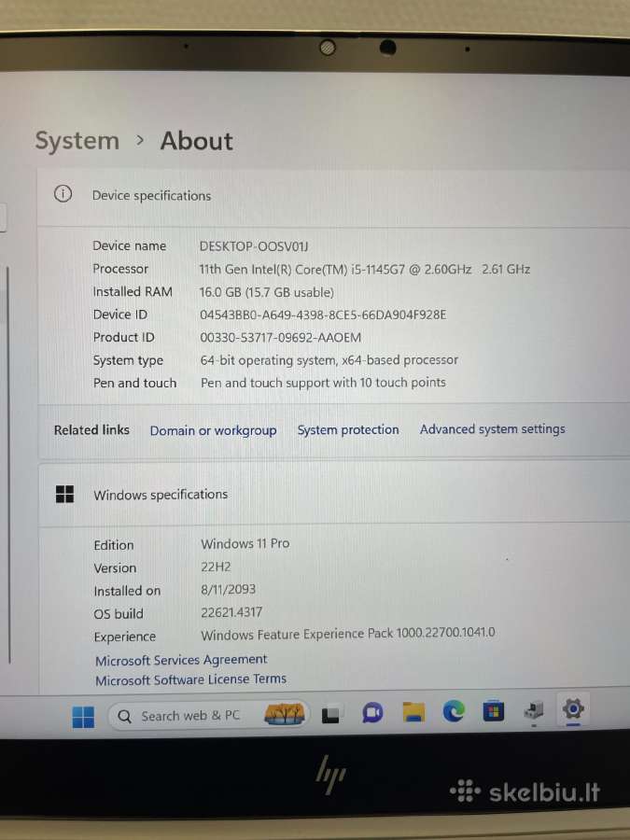Screen dimensions: 630x840
Task: Select the Windows 11 Pro edition value
Action: 245,544
